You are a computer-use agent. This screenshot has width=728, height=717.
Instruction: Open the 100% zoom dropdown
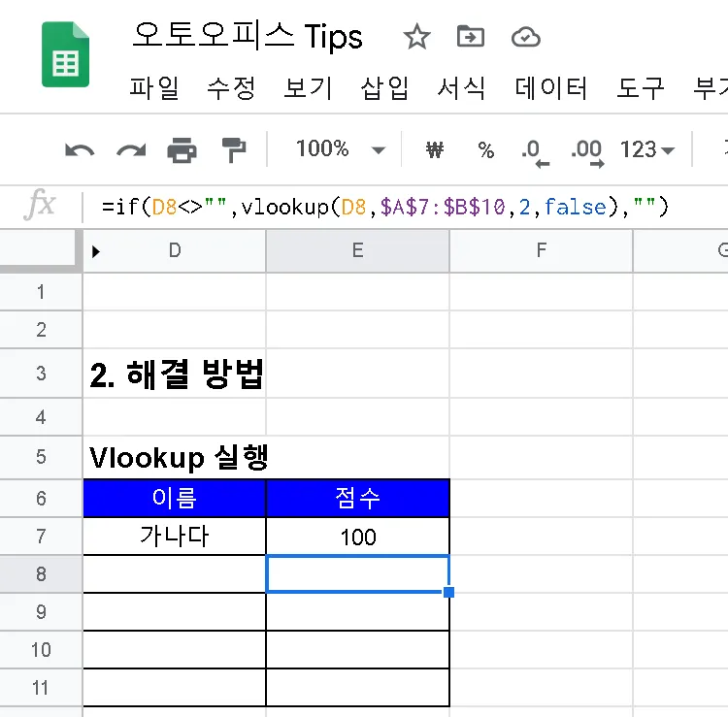[341, 149]
